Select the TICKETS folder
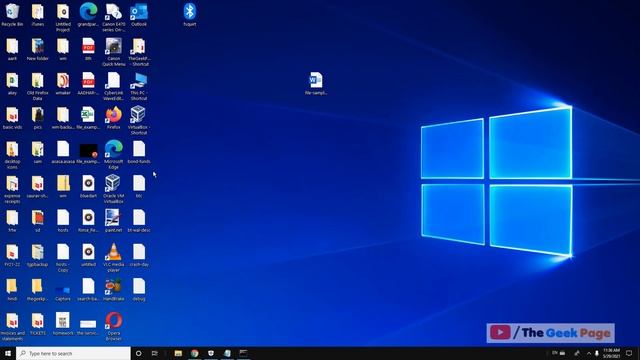This screenshot has height=360, width=640. point(38,323)
